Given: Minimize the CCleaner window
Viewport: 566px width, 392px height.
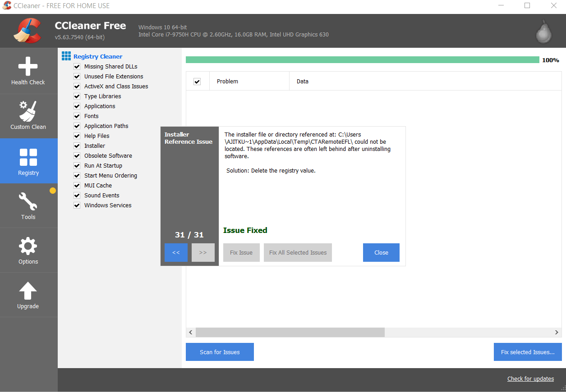Looking at the screenshot, I should [x=502, y=6].
